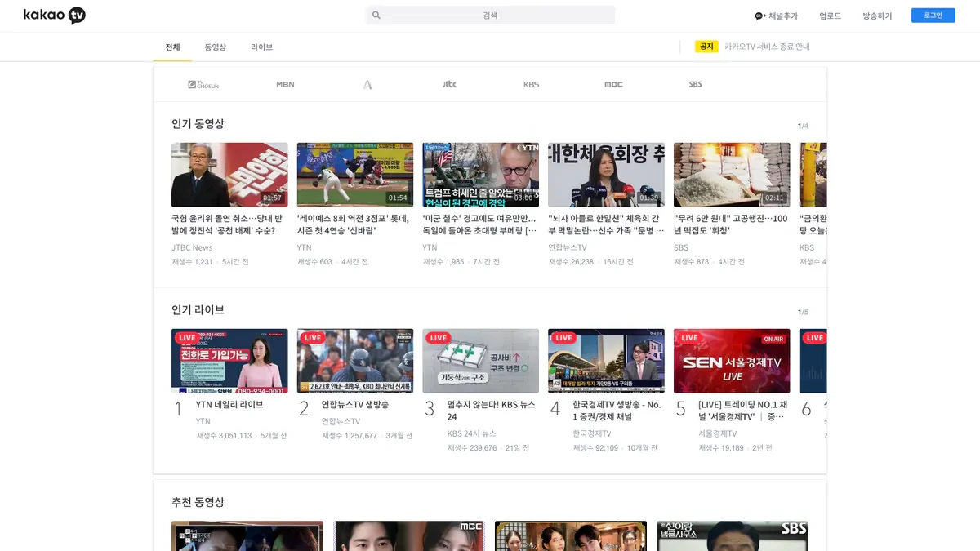This screenshot has width=980, height=551.
Task: Open KBS 뉴스 24 live thumbnail
Action: [x=481, y=361]
